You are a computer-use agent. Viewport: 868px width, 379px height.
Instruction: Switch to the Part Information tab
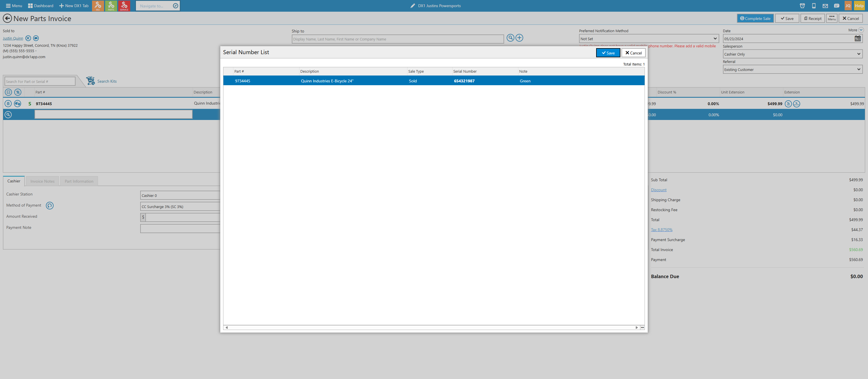(79, 181)
